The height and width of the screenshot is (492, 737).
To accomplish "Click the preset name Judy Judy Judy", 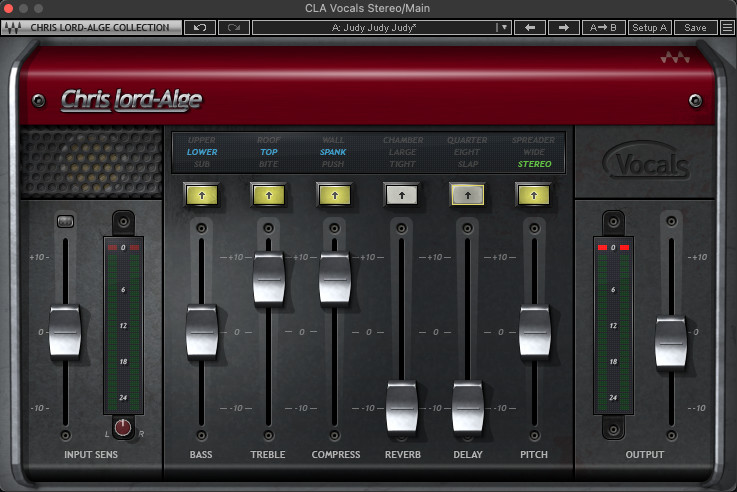I will [x=374, y=28].
